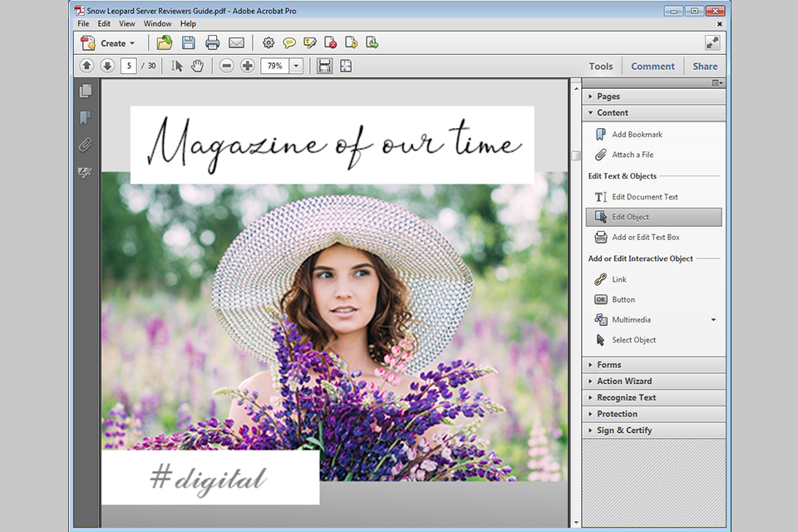
Task: Open the Window menu
Action: click(x=157, y=23)
